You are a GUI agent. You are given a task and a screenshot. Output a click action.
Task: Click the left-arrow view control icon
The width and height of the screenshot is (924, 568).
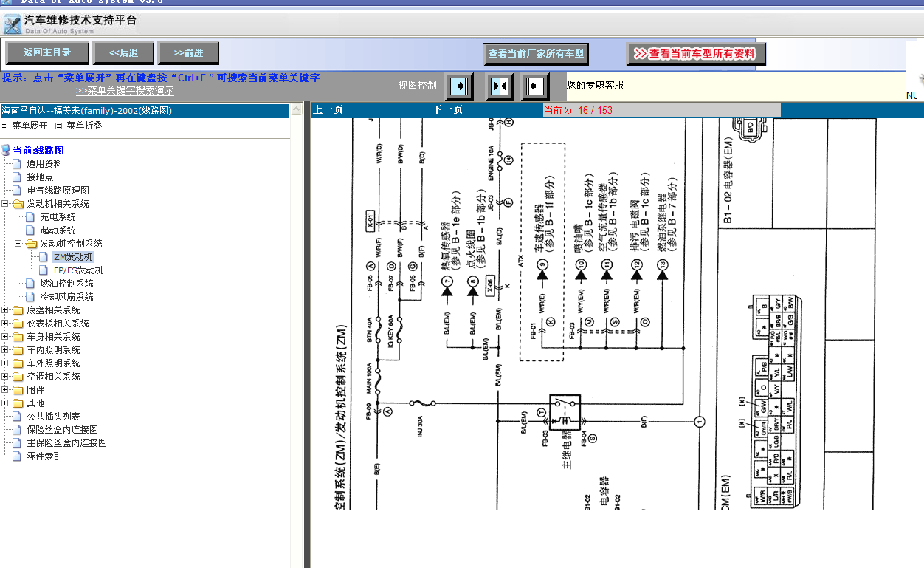pos(535,86)
